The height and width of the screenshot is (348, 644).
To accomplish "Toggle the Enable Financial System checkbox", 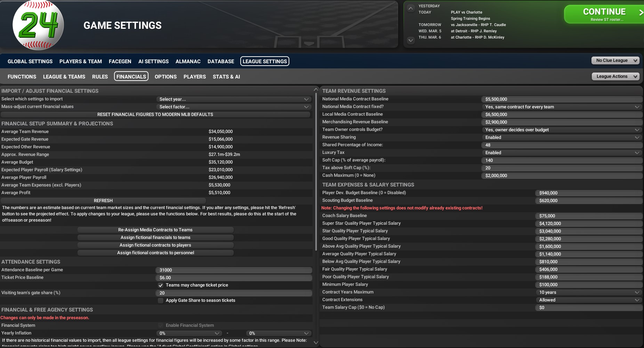I will 161,325.
